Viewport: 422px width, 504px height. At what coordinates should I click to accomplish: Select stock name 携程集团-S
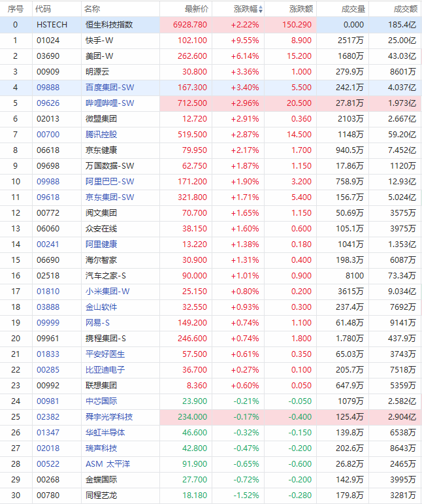click(106, 339)
